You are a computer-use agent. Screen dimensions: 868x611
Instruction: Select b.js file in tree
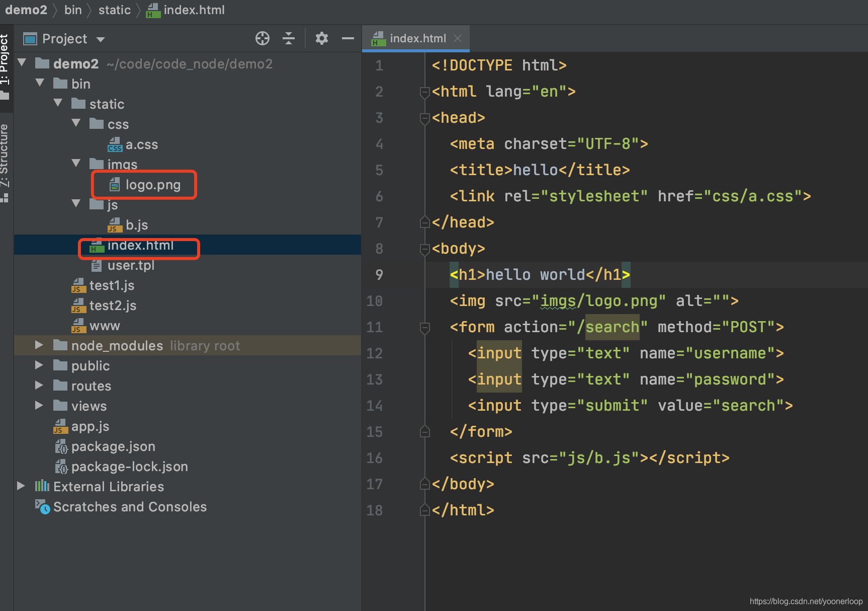click(x=188, y=225)
